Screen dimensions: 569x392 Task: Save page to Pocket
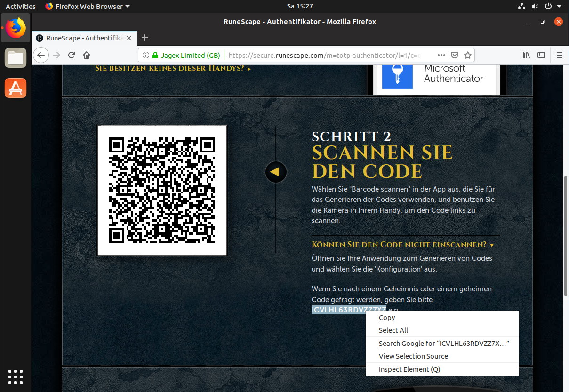pos(455,55)
